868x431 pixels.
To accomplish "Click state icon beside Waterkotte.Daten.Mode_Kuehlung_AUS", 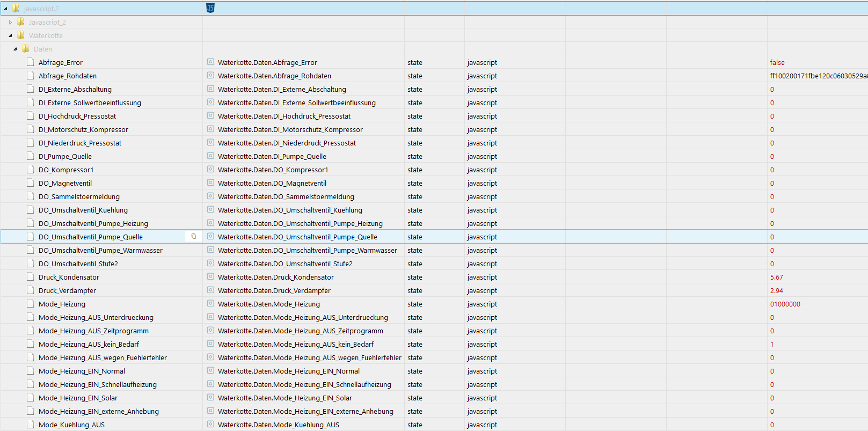I will tap(210, 424).
